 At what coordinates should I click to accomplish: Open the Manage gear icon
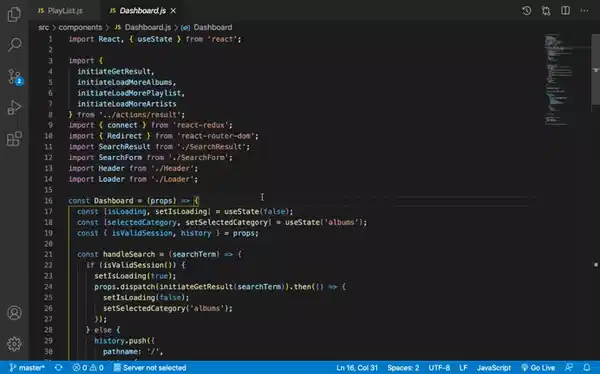tap(14, 344)
